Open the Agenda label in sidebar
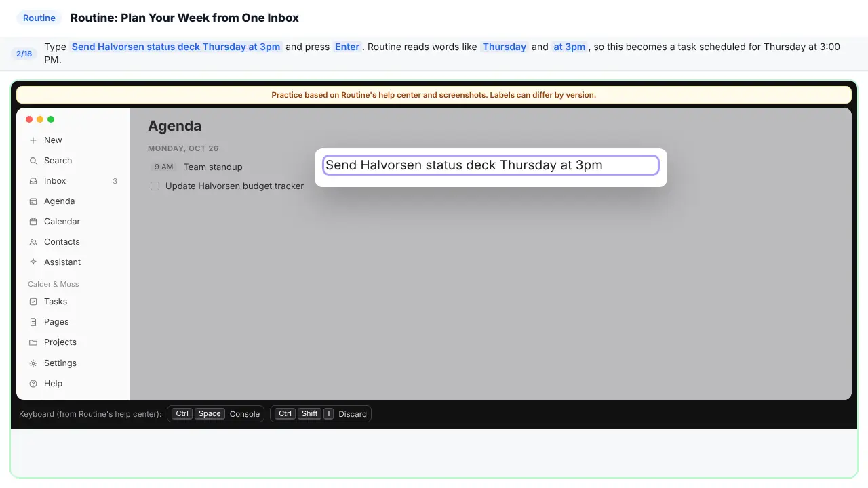Viewport: 868px width, 488px height. pos(60,201)
